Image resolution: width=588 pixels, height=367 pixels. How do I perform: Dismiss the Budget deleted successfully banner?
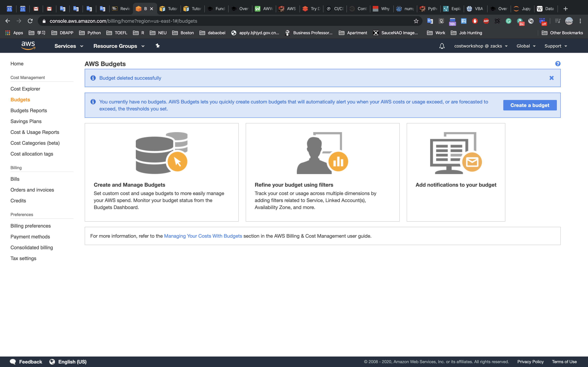(x=551, y=78)
